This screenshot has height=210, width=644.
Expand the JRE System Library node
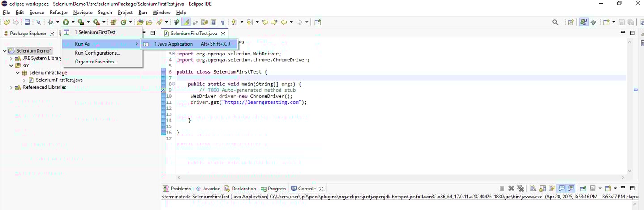coord(11,58)
